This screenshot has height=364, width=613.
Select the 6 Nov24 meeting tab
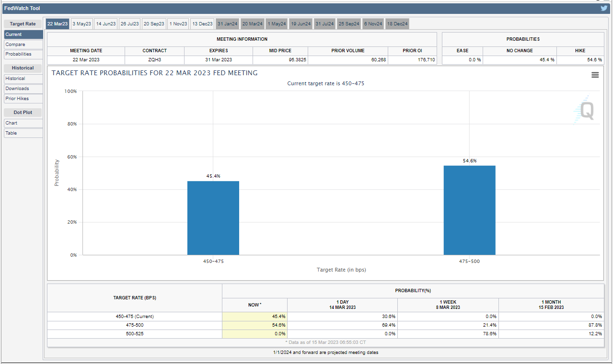373,24
